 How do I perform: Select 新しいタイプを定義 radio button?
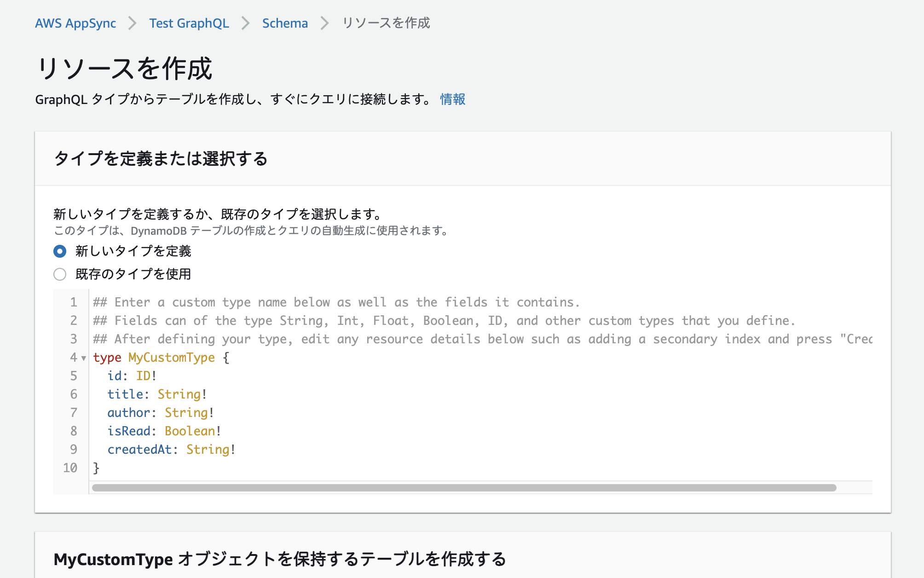[x=60, y=251]
